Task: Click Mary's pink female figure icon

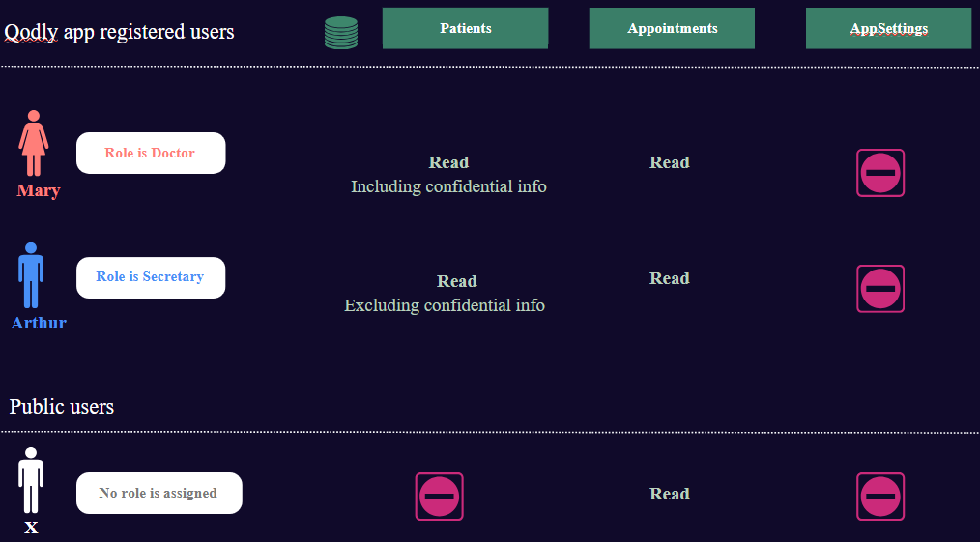Action: pyautogui.click(x=33, y=144)
